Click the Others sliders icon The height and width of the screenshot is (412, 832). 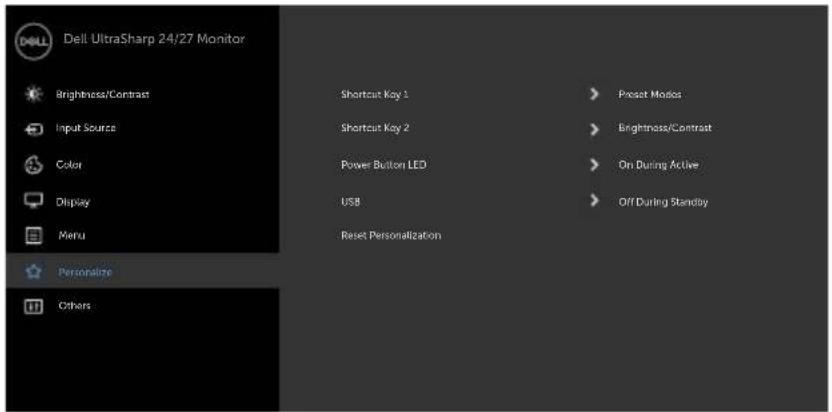click(x=31, y=306)
